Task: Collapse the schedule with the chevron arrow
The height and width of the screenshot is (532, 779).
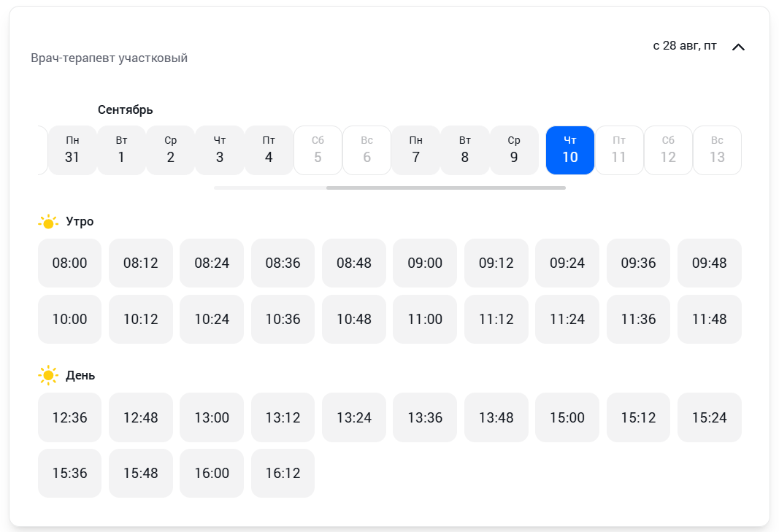Action: pyautogui.click(x=738, y=47)
